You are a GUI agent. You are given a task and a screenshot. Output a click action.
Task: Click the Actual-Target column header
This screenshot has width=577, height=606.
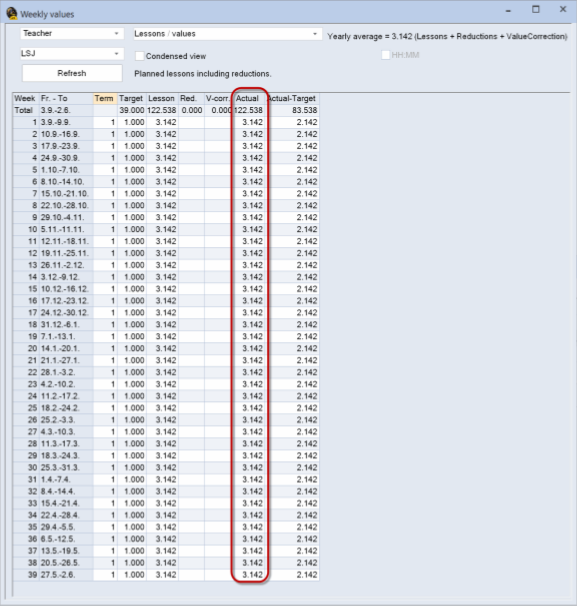(293, 99)
